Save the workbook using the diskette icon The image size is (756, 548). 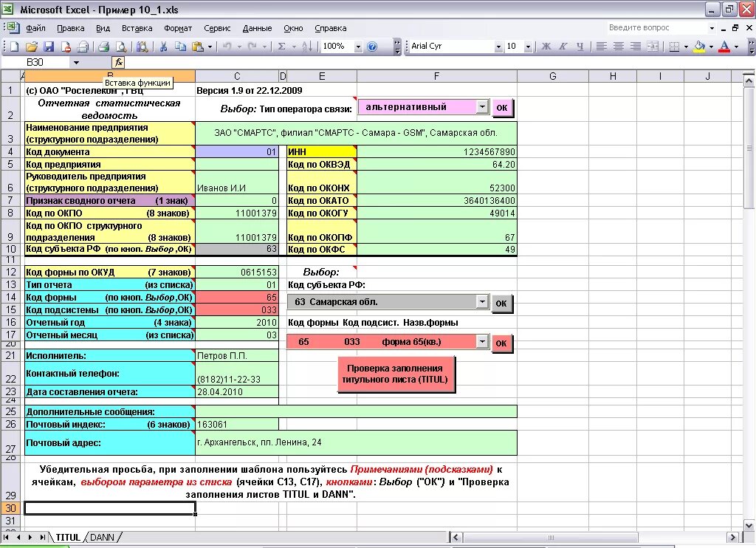[49, 47]
